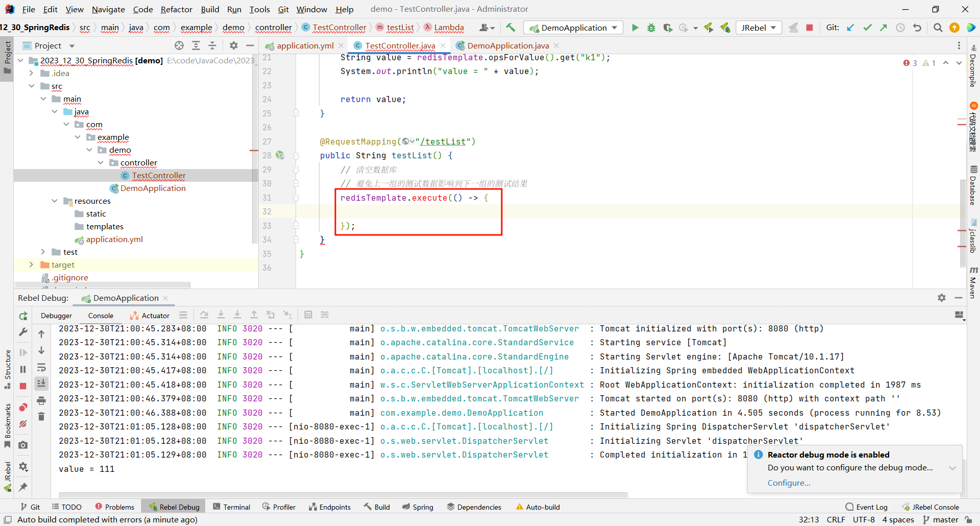The image size is (980, 526).
Task: Rerun DemoApplication in debug panel
Action: (x=23, y=316)
